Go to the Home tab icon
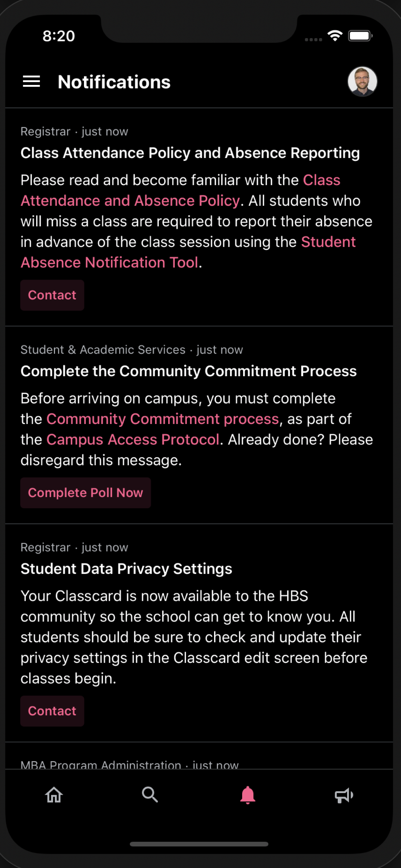The image size is (401, 868). pyautogui.click(x=54, y=795)
